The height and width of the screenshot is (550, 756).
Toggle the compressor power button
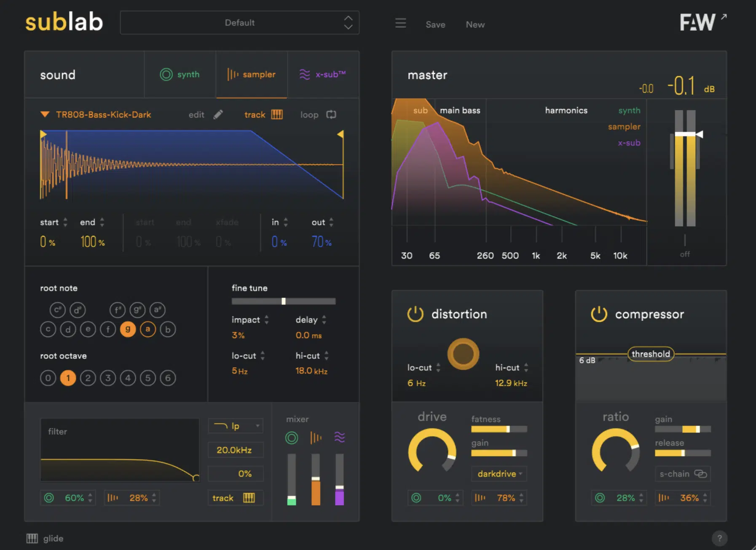coord(599,314)
